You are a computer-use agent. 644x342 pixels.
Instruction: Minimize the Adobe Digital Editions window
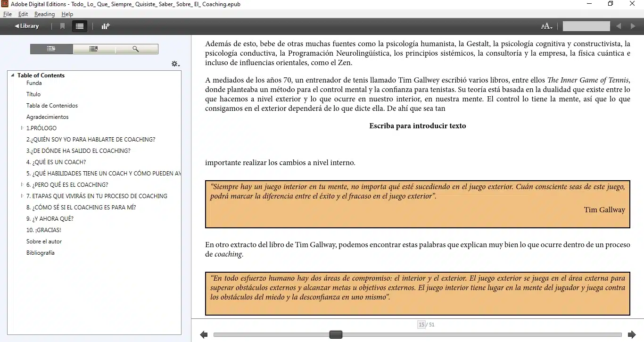click(x=589, y=4)
